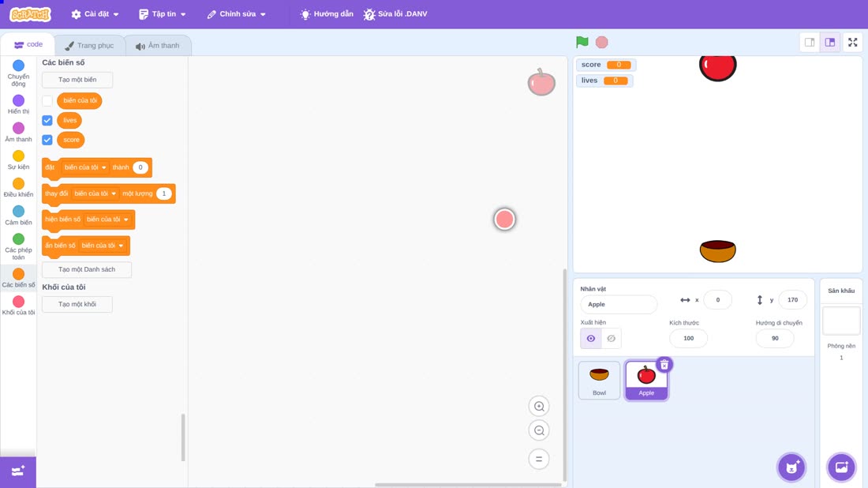Switch to the Trang phục costumes tab
Screen dimensions: 868x488
89,46
